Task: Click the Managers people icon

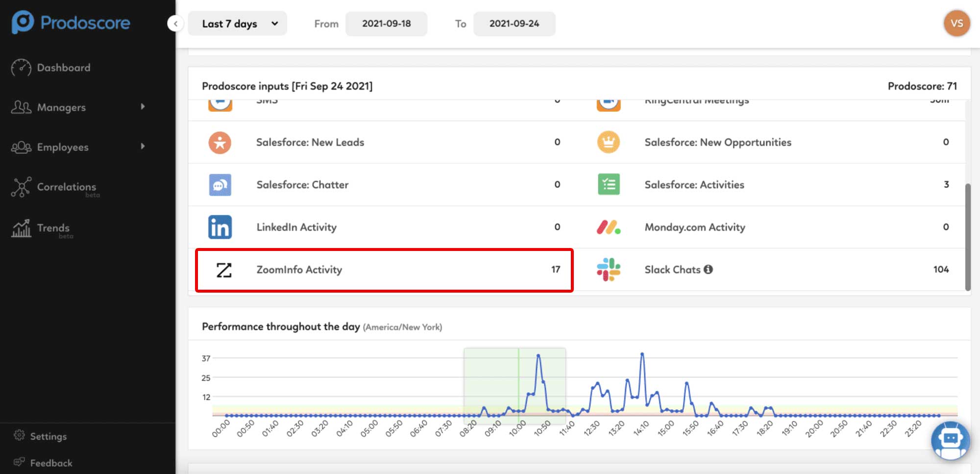Action: (x=21, y=107)
